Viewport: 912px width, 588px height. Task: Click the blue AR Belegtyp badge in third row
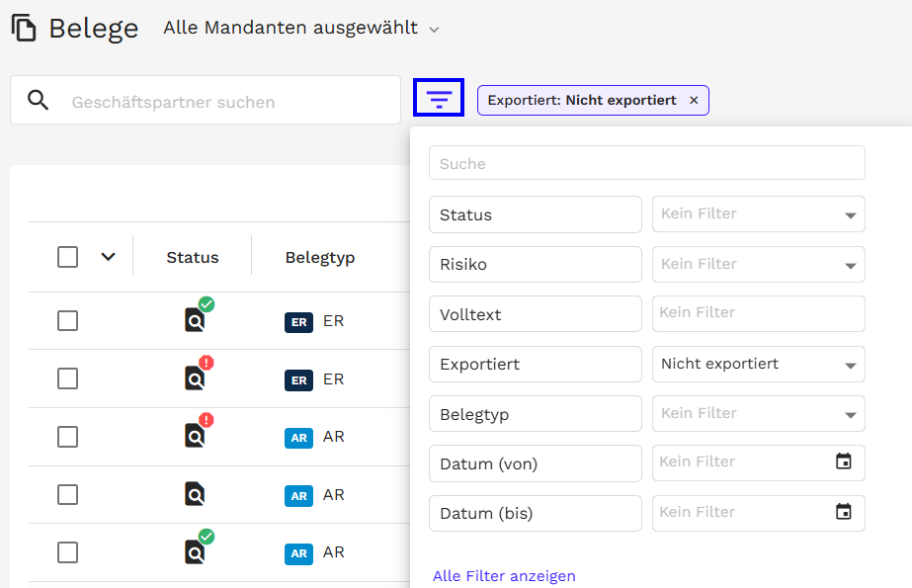[298, 438]
